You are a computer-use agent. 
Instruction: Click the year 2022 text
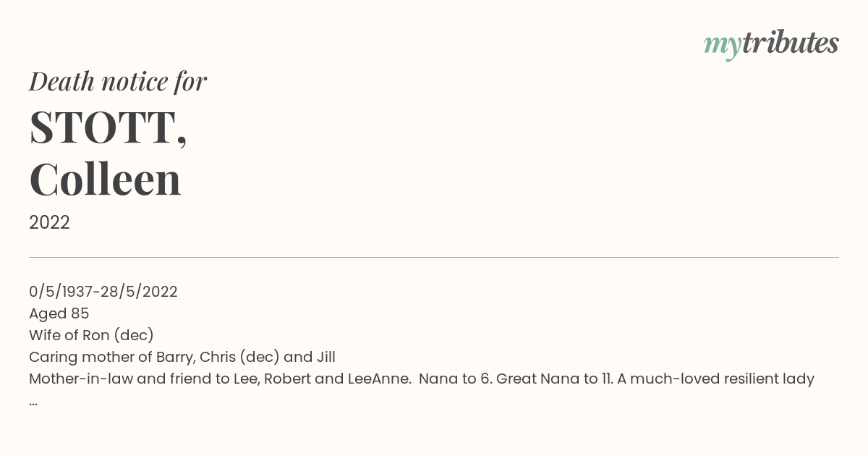(x=49, y=223)
